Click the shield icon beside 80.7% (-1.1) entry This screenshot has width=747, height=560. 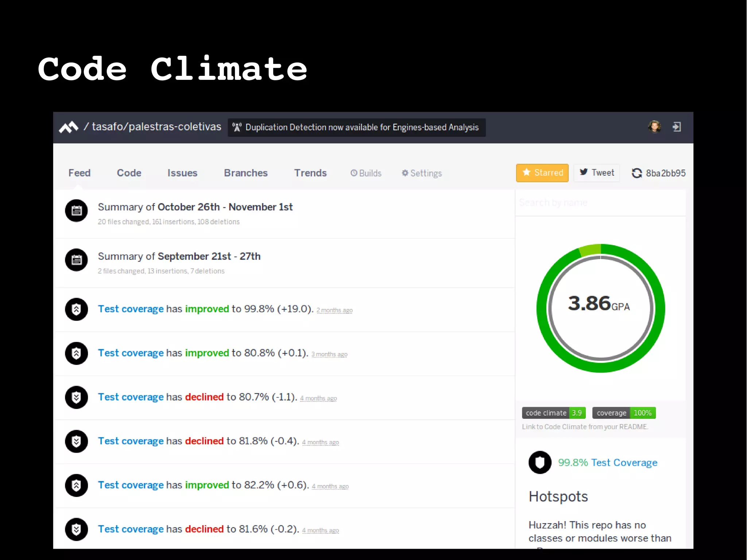pos(76,397)
